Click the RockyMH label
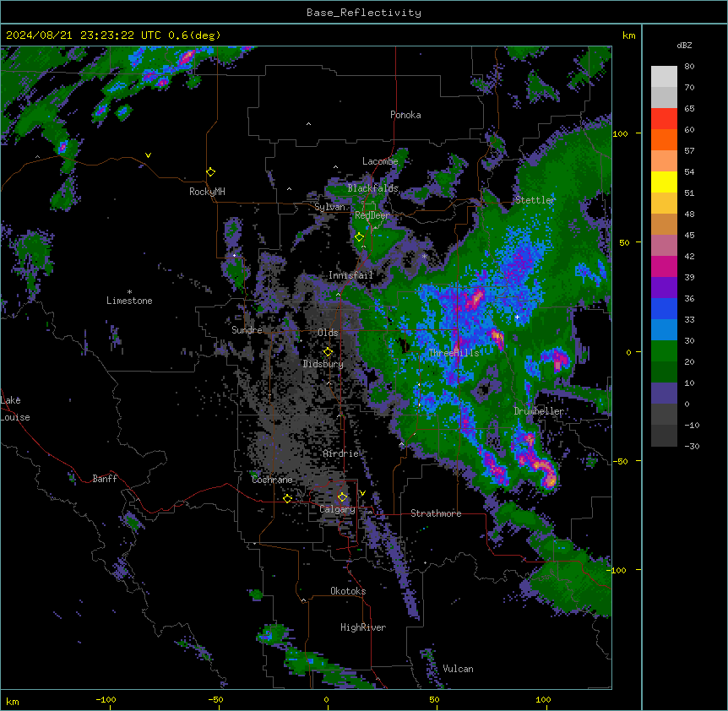Image resolution: width=728 pixels, height=711 pixels. pos(207,192)
